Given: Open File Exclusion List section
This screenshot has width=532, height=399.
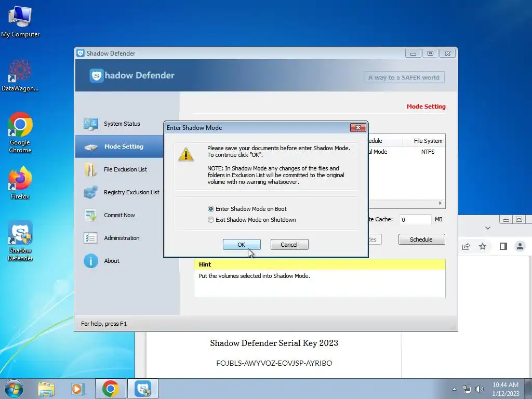Looking at the screenshot, I should coord(125,169).
